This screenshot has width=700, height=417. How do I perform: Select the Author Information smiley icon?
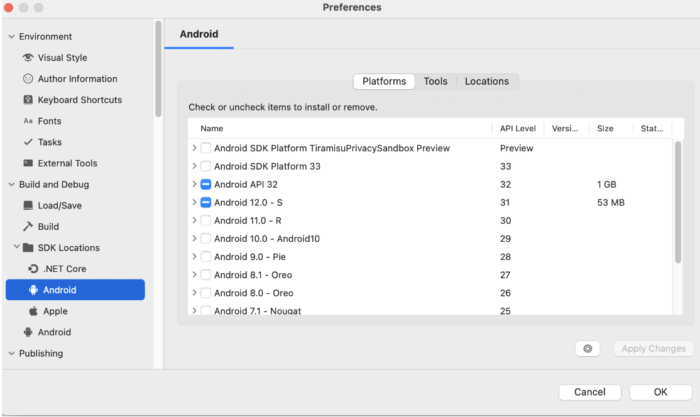point(28,79)
